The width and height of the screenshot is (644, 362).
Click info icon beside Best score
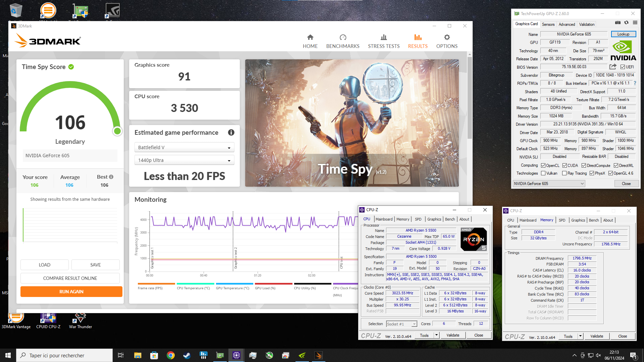tap(111, 177)
